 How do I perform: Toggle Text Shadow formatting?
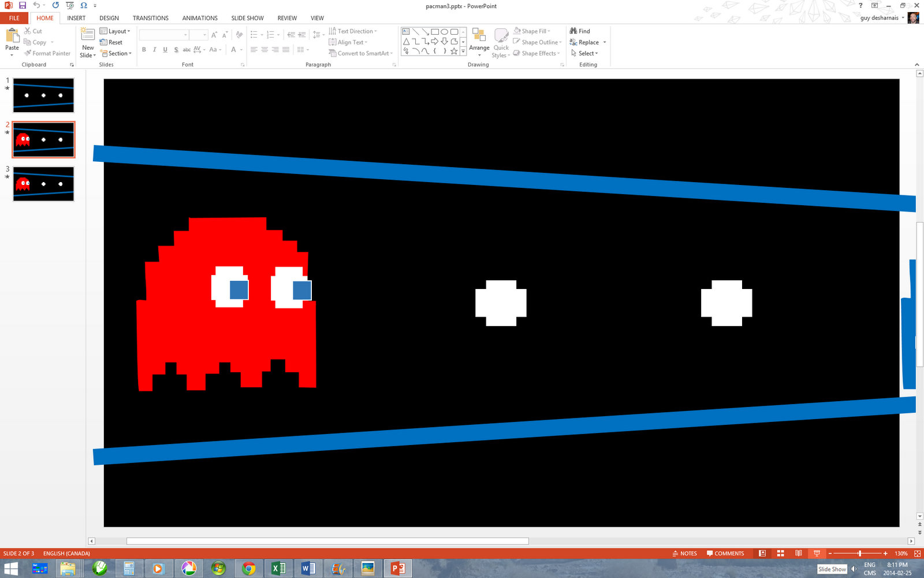(x=176, y=50)
